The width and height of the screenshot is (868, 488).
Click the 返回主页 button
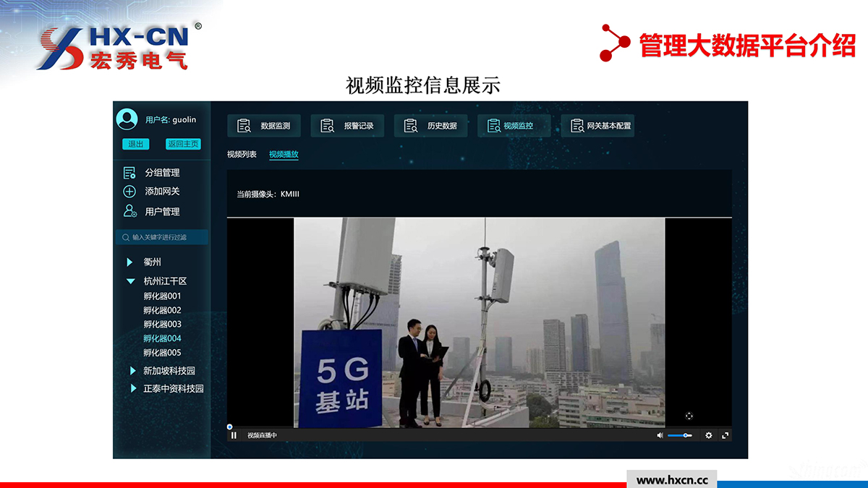(x=183, y=144)
